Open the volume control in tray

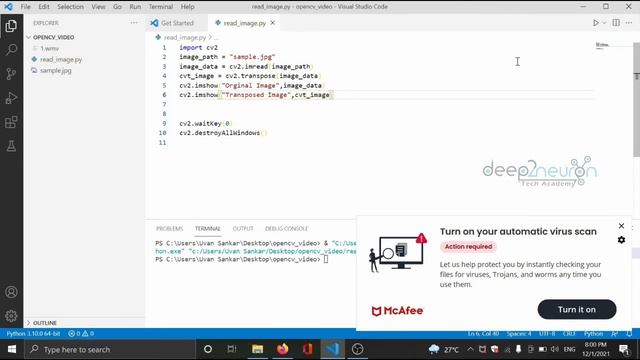(554, 349)
